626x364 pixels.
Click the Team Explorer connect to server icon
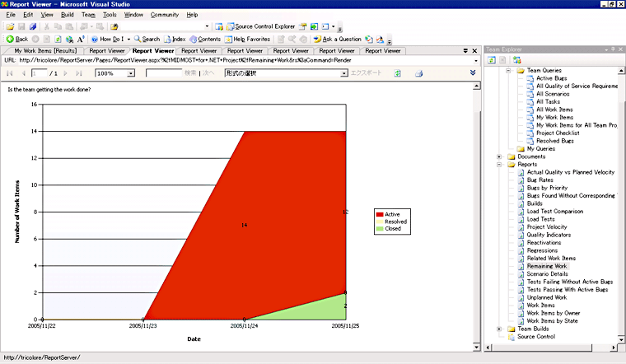[x=517, y=60]
